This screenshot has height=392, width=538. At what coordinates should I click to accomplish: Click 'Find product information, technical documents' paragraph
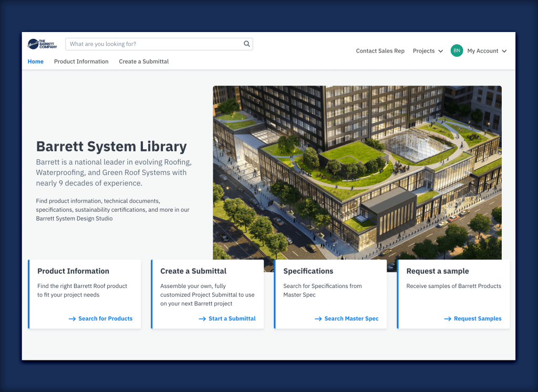(x=112, y=210)
